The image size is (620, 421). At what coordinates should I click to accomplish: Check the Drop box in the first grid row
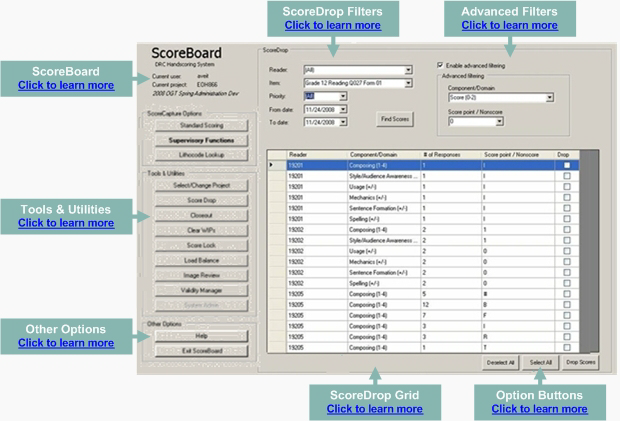pos(565,165)
